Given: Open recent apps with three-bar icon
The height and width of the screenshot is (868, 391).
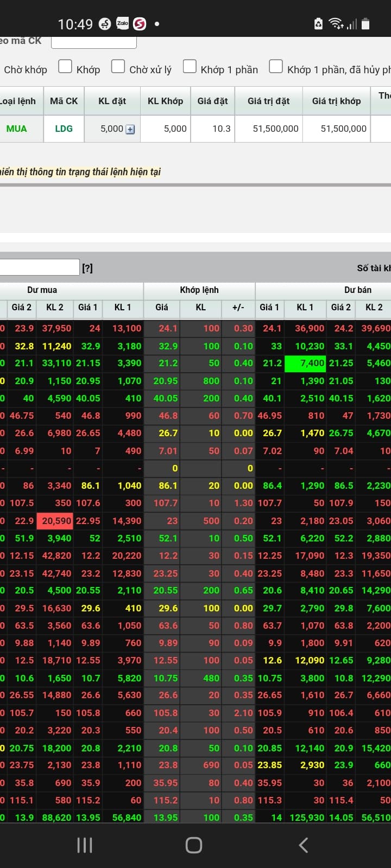Looking at the screenshot, I should click(85, 845).
